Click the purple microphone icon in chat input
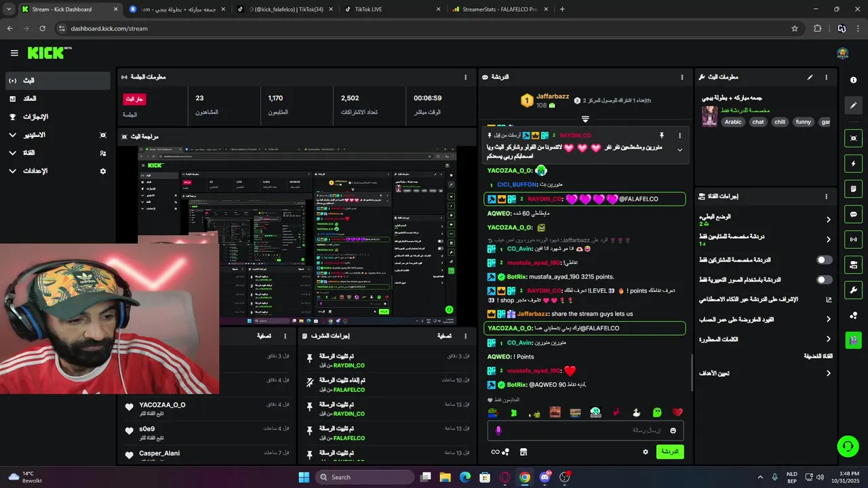This screenshot has height=488, width=868. (x=498, y=430)
